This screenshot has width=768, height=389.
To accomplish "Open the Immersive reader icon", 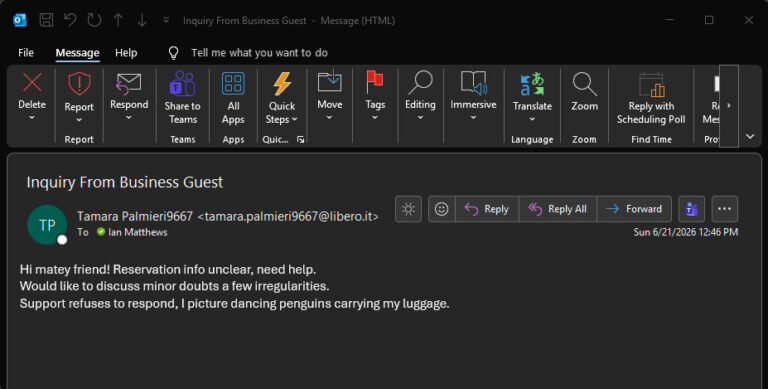I will 473,82.
